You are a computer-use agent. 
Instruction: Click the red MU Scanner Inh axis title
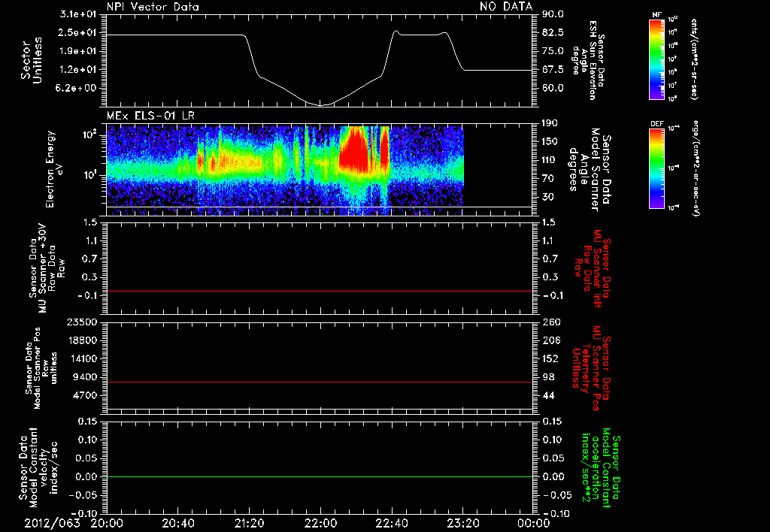coord(593,268)
